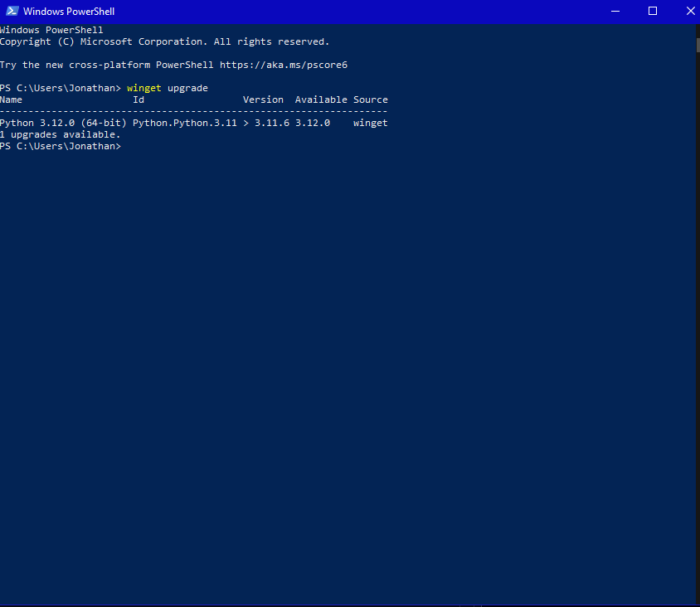Click the Id column header
This screenshot has height=607, width=700.
click(x=138, y=99)
